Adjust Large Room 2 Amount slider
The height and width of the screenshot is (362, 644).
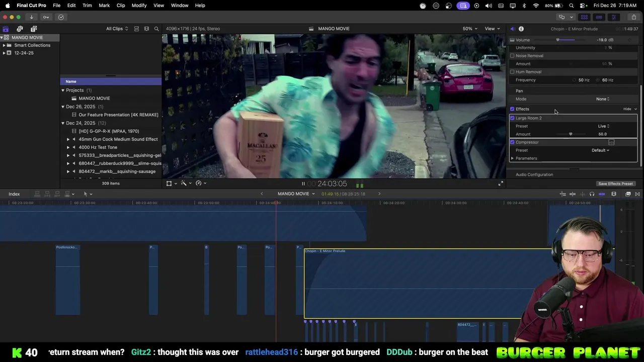(571, 134)
